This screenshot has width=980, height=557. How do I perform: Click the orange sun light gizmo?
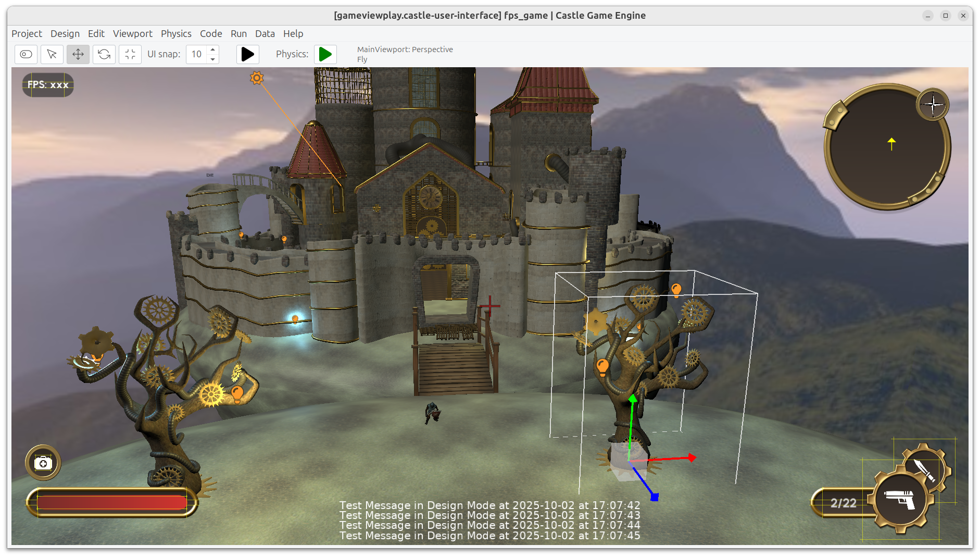point(257,78)
